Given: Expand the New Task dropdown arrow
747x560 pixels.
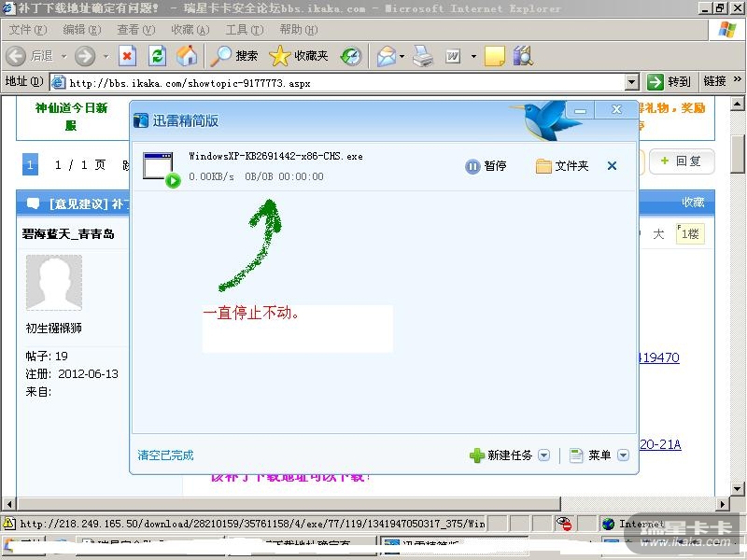Looking at the screenshot, I should tap(544, 455).
